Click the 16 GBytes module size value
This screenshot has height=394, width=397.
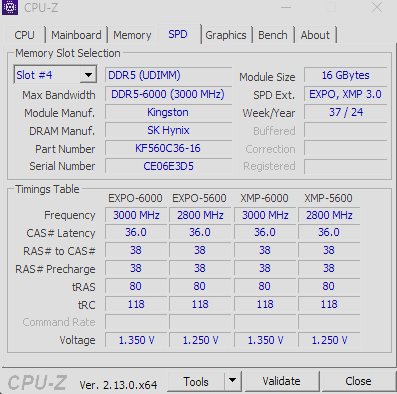(346, 75)
